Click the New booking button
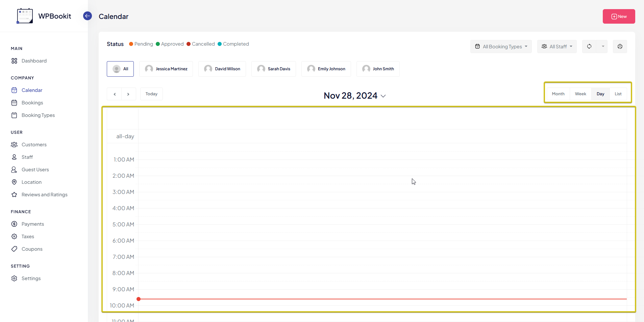 [619, 17]
